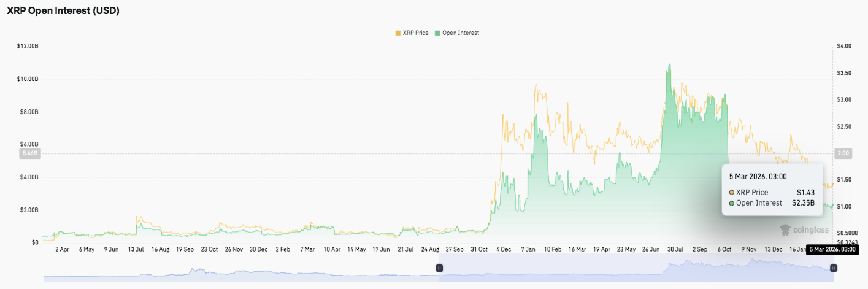Screen dimensions: 868x289
Task: Click the 30 Jul x-axis date label
Action: point(675,250)
